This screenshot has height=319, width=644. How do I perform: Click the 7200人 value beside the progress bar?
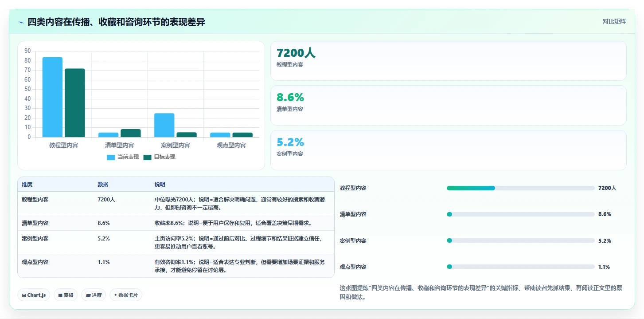point(607,188)
